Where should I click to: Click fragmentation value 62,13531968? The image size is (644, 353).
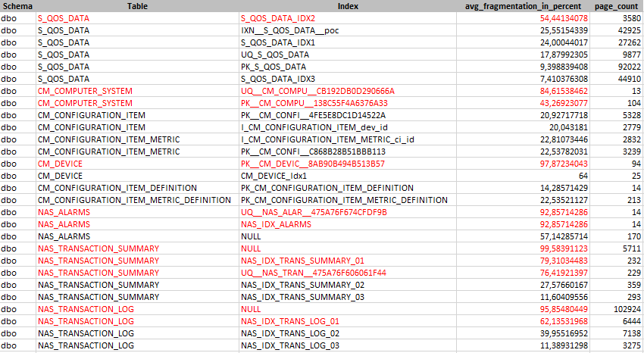point(523,321)
